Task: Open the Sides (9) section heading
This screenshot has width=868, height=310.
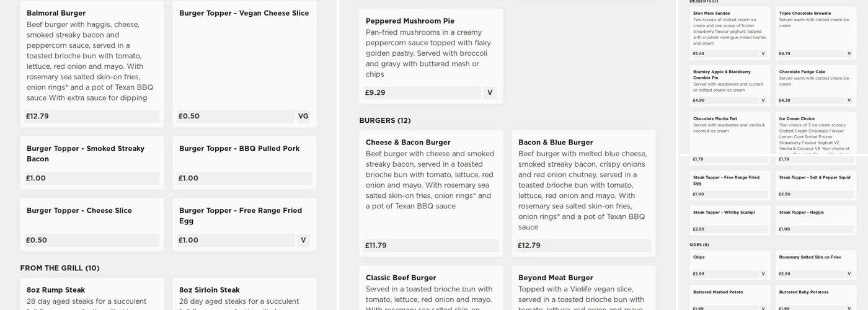Action: point(699,245)
